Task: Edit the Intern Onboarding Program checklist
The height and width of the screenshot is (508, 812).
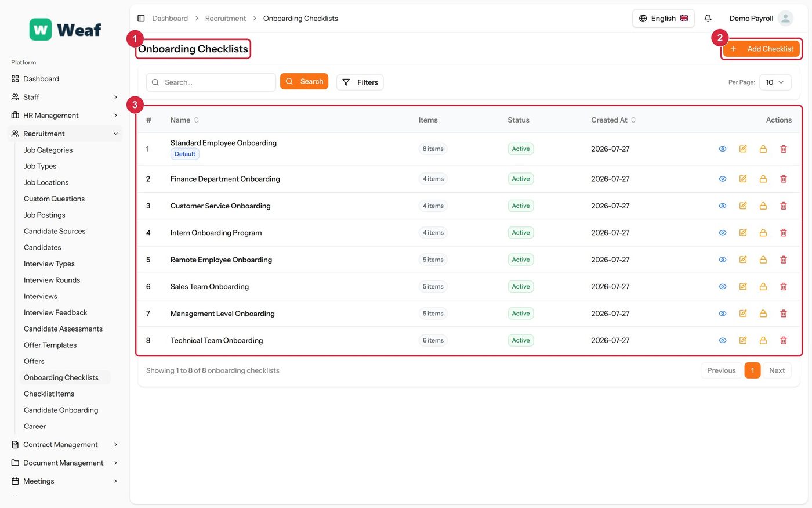Action: click(743, 233)
